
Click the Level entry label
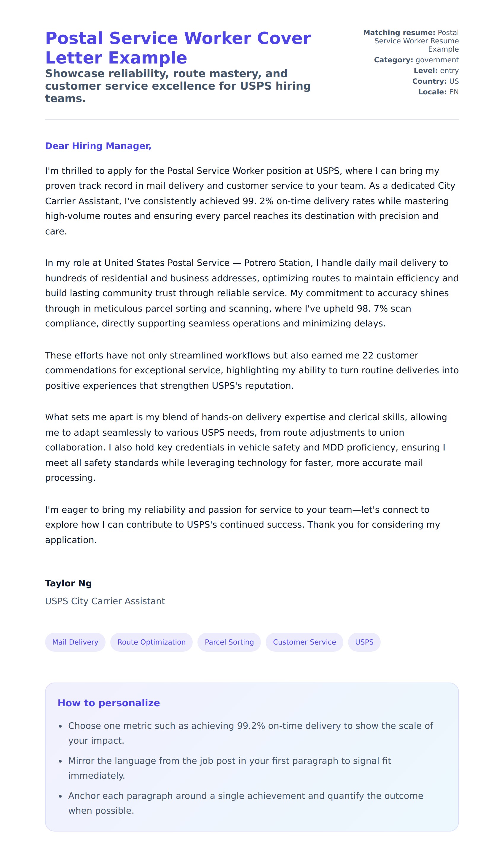pos(436,71)
